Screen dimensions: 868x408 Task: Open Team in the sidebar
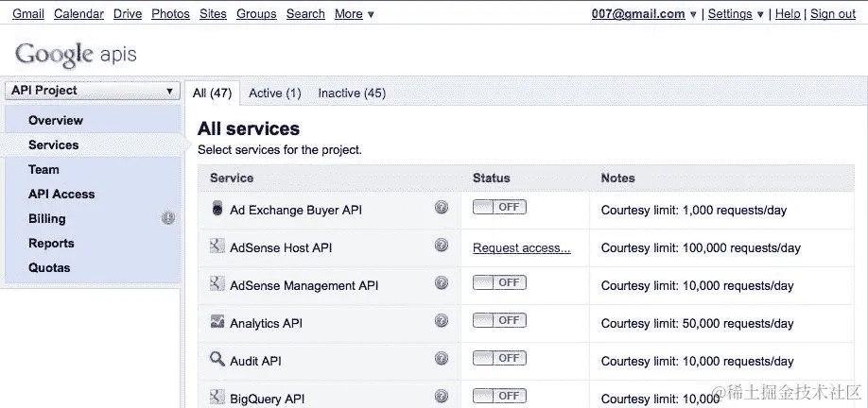tap(43, 170)
